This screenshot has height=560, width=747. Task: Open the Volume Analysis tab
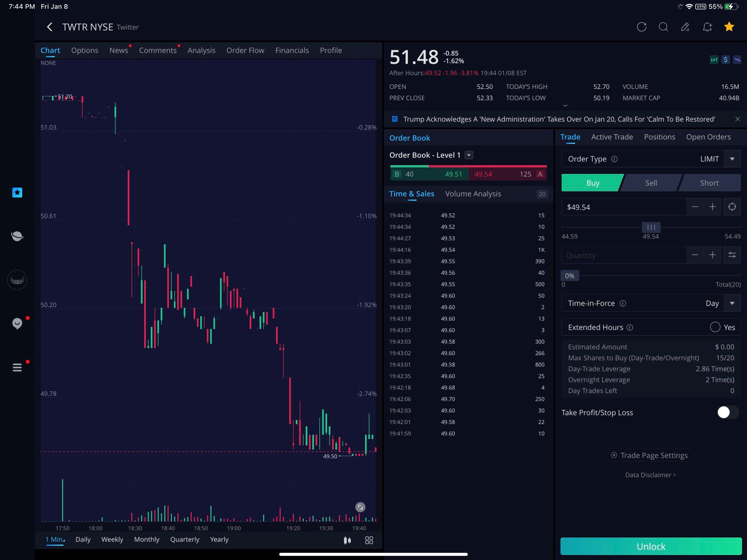tap(473, 194)
